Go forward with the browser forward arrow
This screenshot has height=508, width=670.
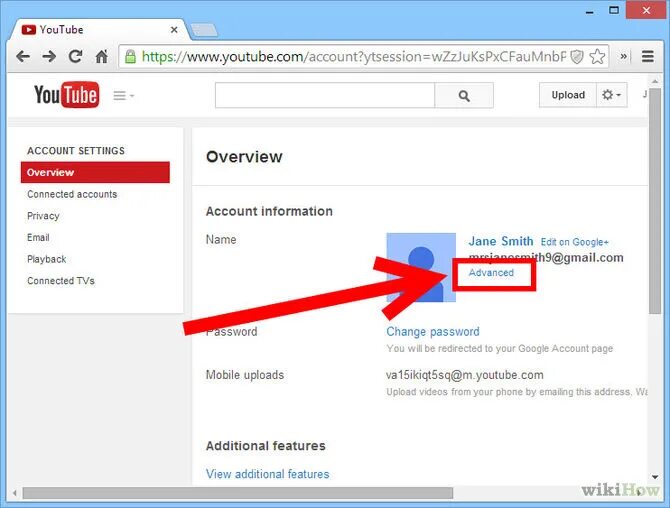[x=49, y=56]
